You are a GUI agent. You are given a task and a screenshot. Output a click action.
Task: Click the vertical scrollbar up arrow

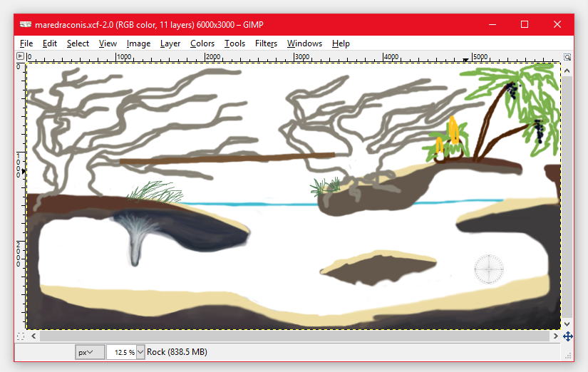pyautogui.click(x=567, y=71)
